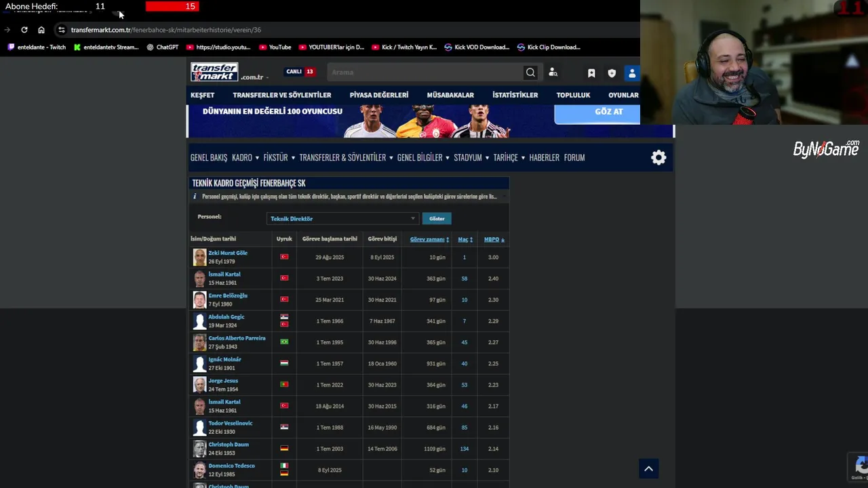Screen dimensions: 868x488
Task: Open Todor Veselinovic profile link
Action: coord(231,423)
